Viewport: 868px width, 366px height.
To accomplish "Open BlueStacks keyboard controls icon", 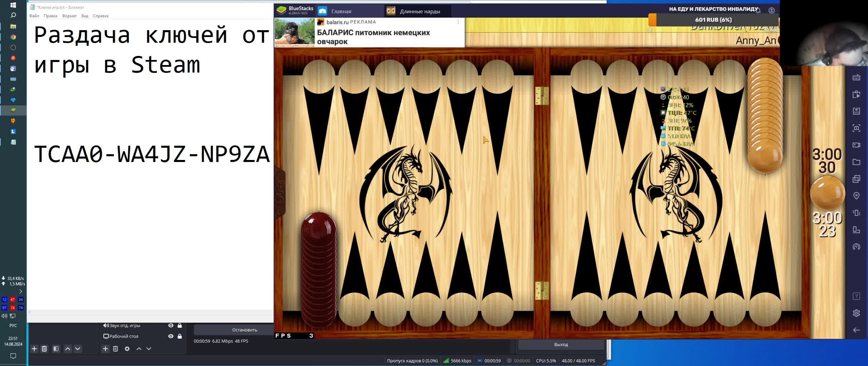I will click(856, 78).
